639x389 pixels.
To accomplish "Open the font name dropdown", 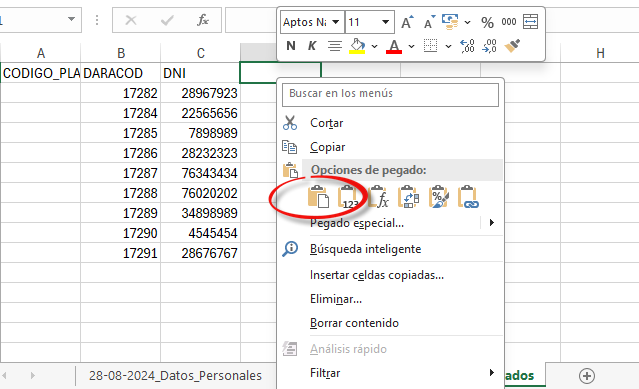I will 335,22.
